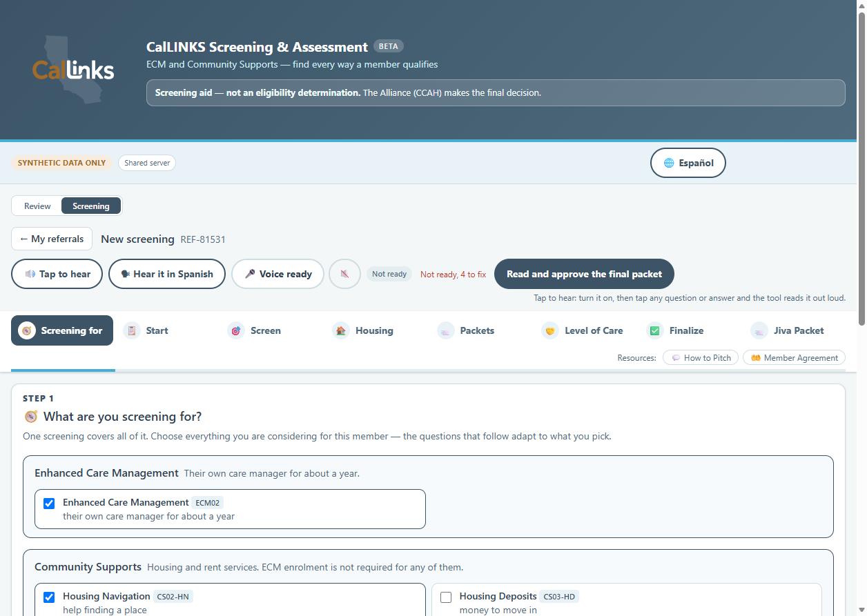Uncheck the Housing Navigation checkbox
The image size is (867, 616).
(x=49, y=597)
